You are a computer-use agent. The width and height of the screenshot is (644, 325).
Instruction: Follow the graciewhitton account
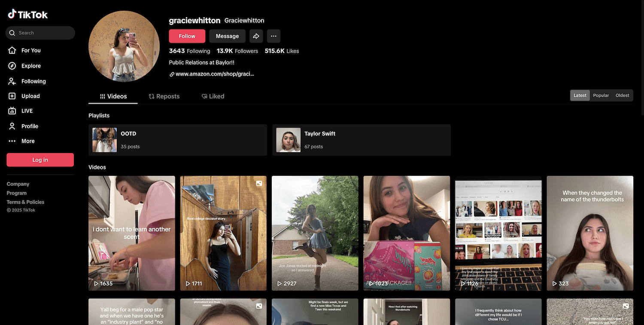click(187, 36)
